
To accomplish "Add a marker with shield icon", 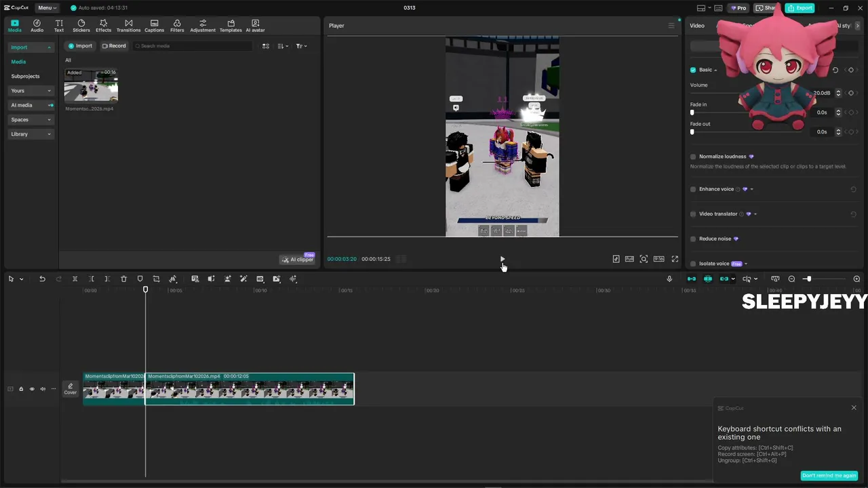I will (x=140, y=279).
